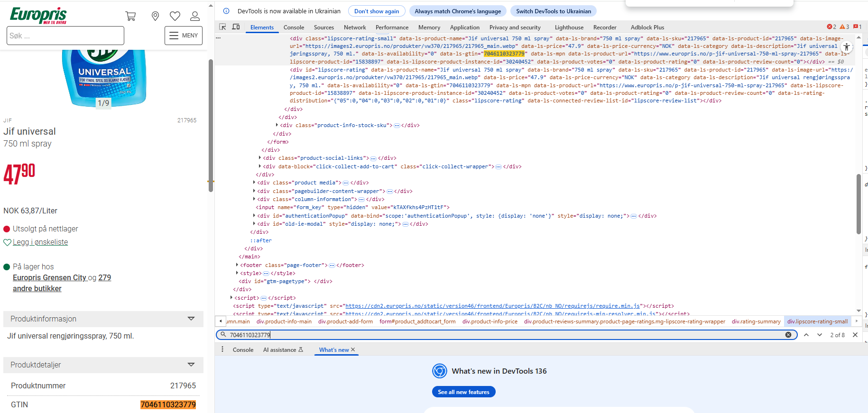
Task: Expand the authenticationPopup div node
Action: point(254,216)
